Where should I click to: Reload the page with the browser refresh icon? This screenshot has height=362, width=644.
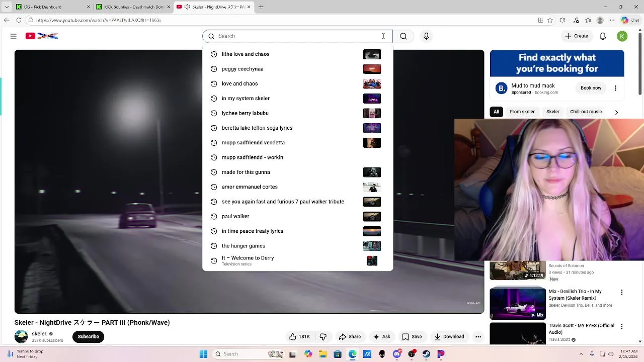click(x=19, y=20)
